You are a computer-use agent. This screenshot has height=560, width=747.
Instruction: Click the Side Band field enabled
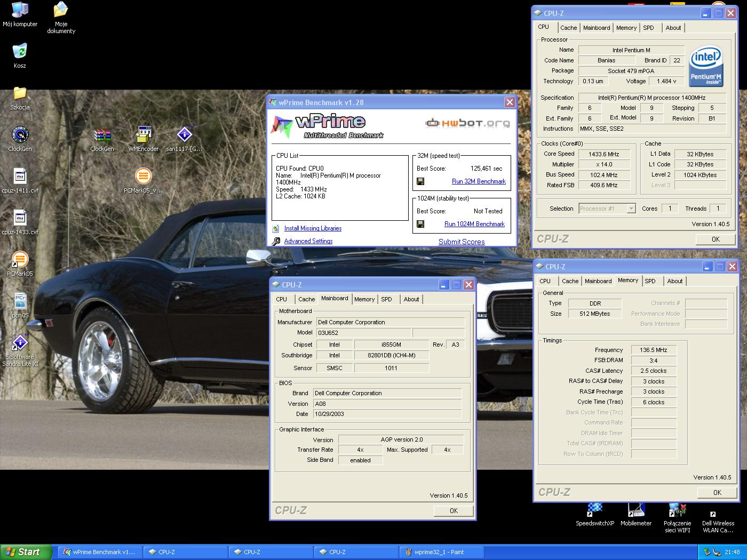point(361,460)
